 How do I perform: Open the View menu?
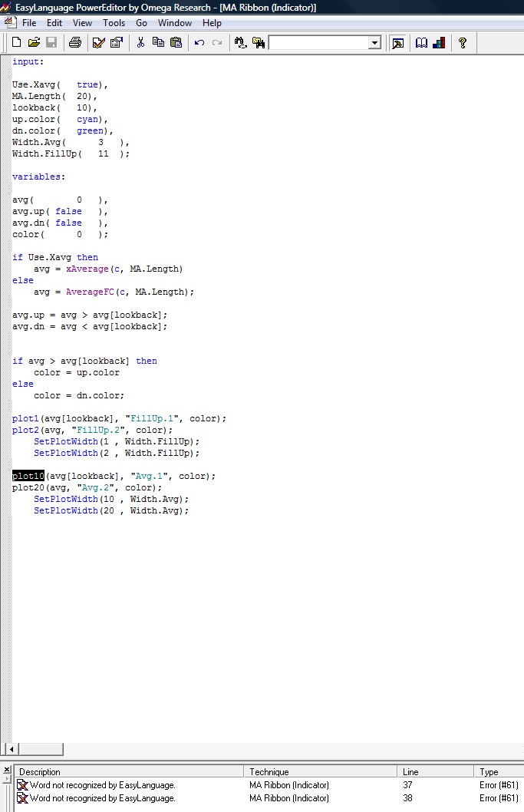(x=82, y=23)
